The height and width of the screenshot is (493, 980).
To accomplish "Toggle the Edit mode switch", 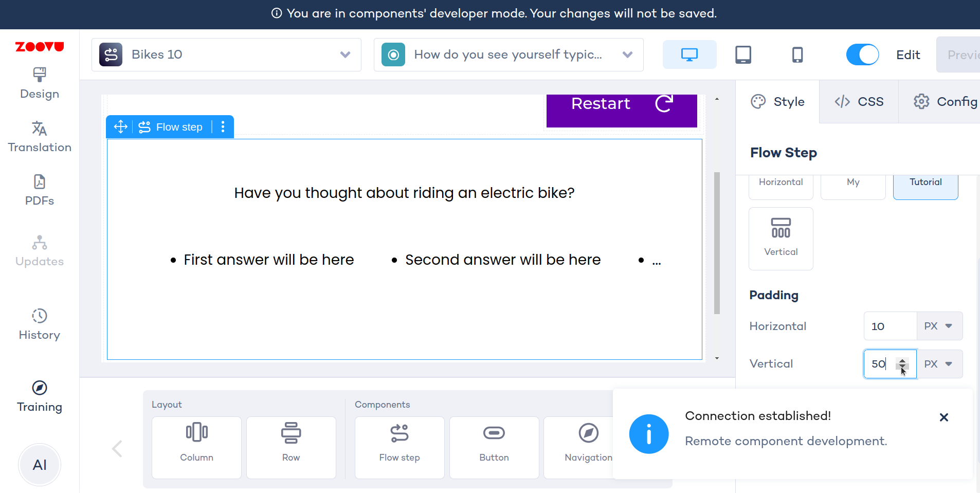I will pyautogui.click(x=862, y=54).
